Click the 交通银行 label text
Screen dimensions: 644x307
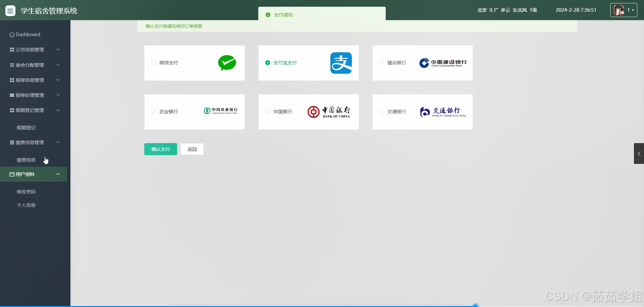397,112
